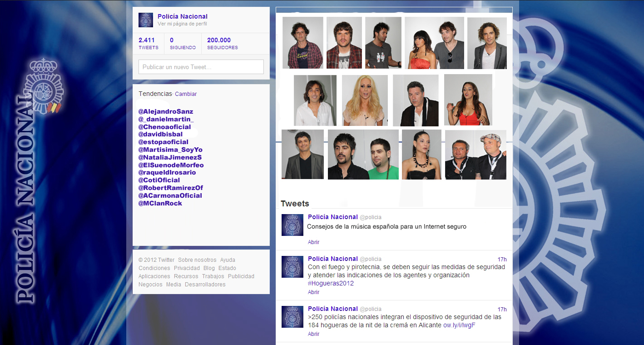Click avatar beside the Alicante hogueras tweet
644x345 pixels.
point(292,316)
